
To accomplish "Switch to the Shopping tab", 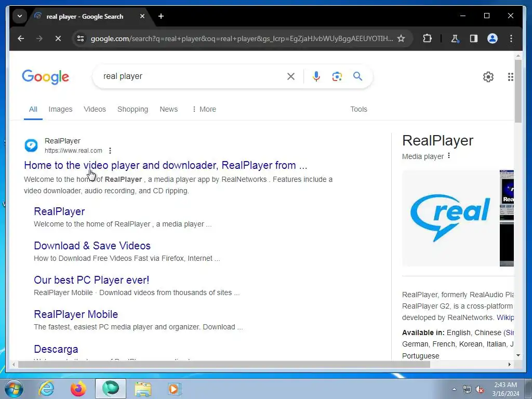I will [x=132, y=109].
